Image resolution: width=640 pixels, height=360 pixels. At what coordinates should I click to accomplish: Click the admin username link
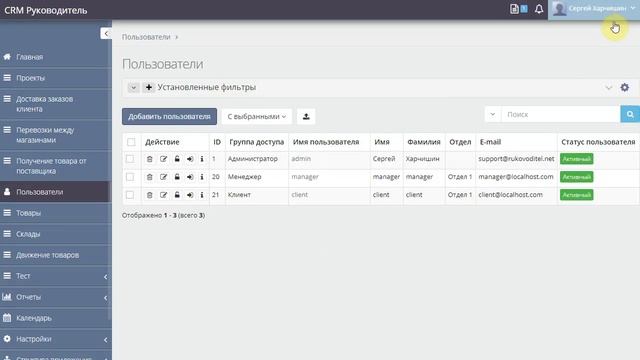[x=301, y=159]
